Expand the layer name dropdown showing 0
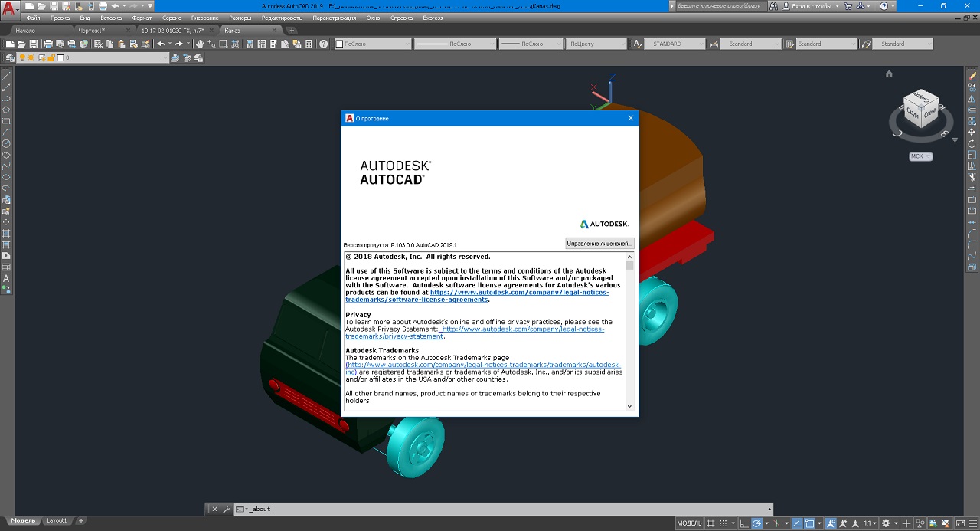This screenshot has width=980, height=531. tap(115, 57)
